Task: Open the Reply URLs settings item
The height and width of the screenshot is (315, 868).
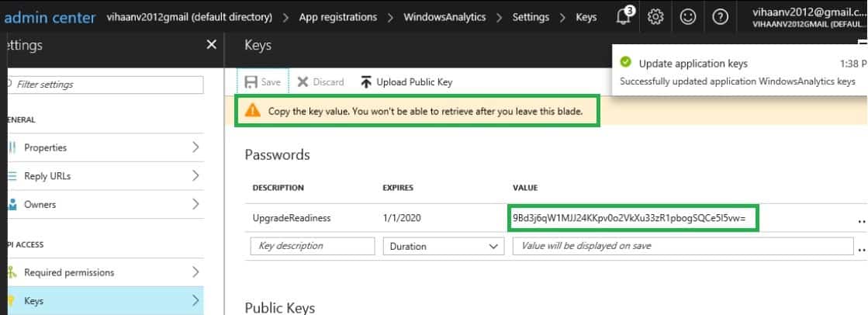Action: tap(105, 176)
